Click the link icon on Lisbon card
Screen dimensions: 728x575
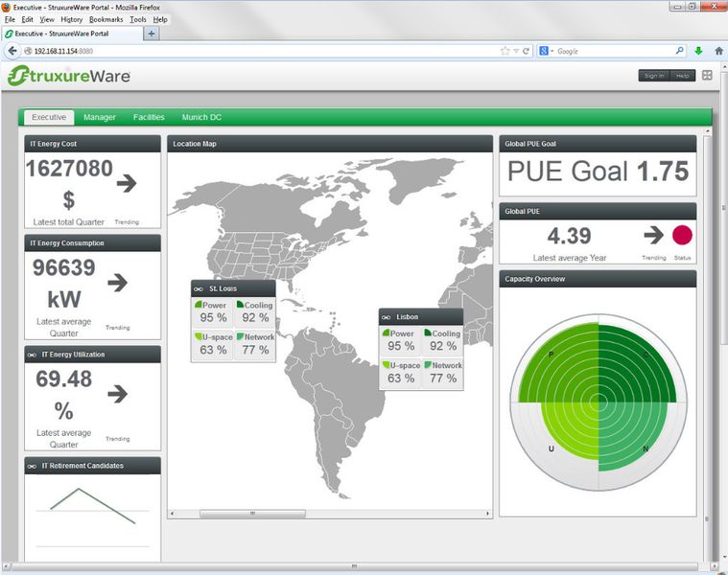pos(387,317)
